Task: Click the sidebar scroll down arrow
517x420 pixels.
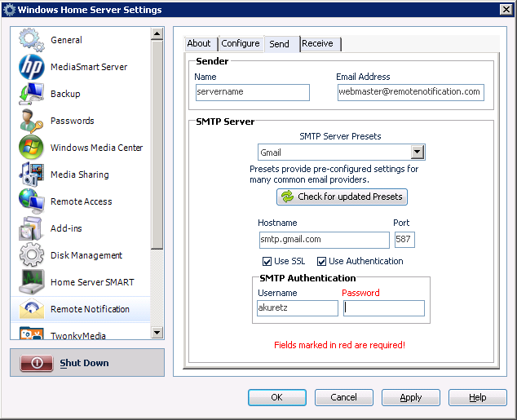Action: 157,332
